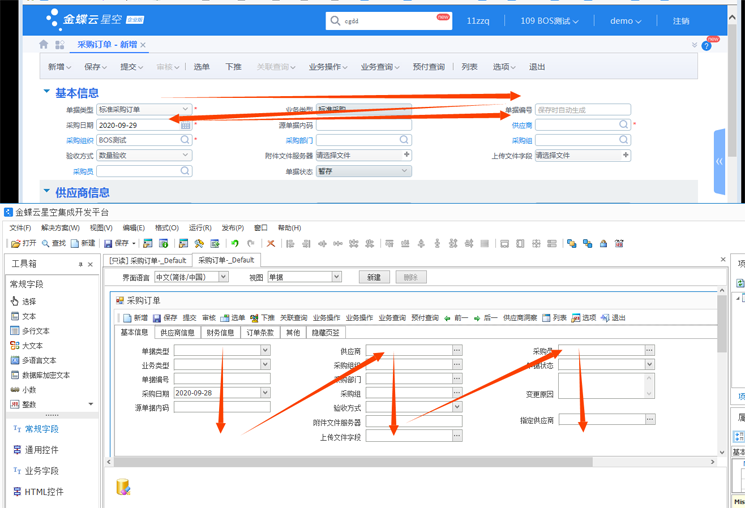Select the 大文本 field in toolbox
The height and width of the screenshot is (508, 745).
pos(27,345)
